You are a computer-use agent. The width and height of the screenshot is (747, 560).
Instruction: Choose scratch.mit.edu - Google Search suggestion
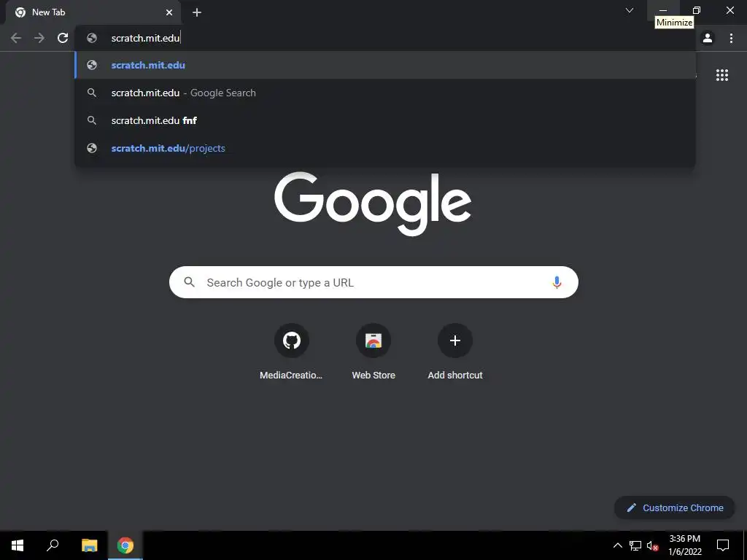(385, 93)
